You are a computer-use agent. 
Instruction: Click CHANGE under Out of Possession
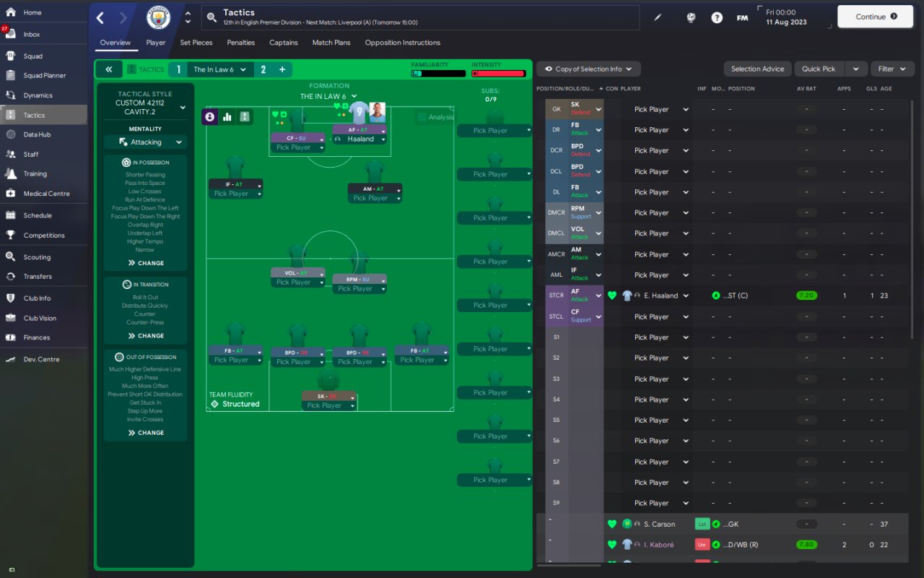pos(146,433)
